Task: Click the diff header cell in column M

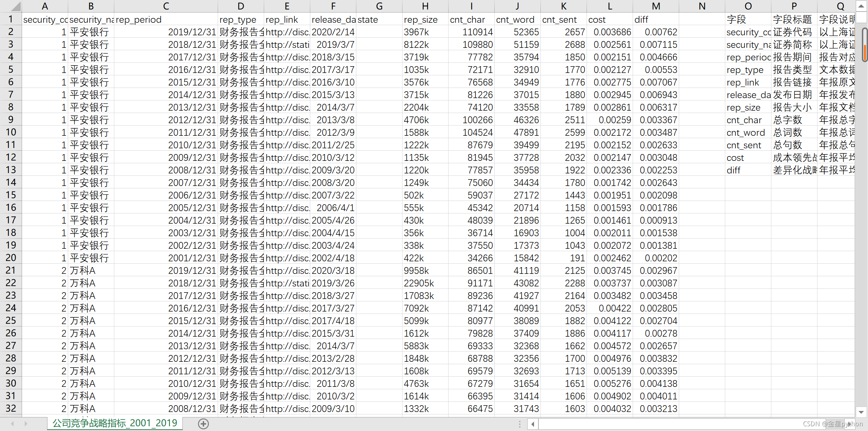Action: click(656, 19)
